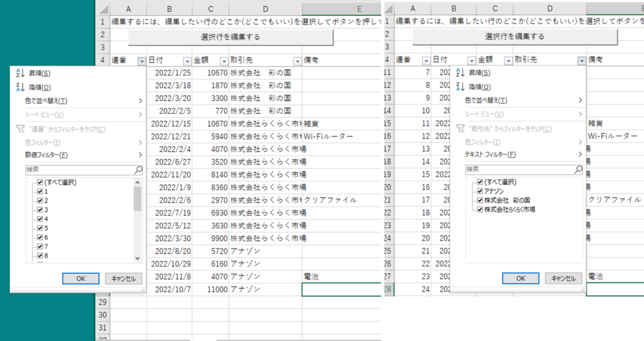The image size is (644, 341).
Task: Uncheck value 5 in left filter list
Action: (40, 228)
